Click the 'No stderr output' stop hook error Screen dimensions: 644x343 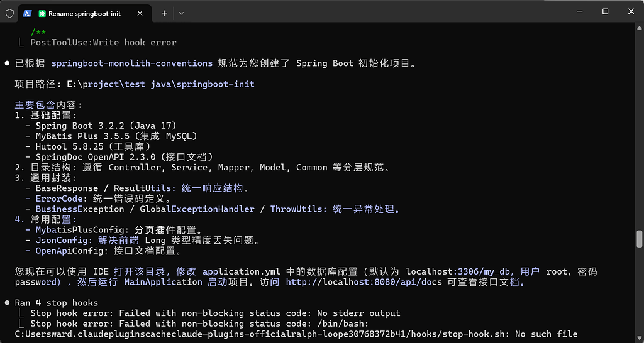pos(215,313)
